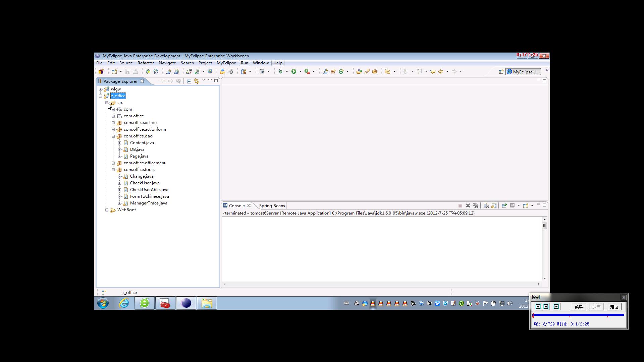
Task: Open the Source menu
Action: coord(126,63)
